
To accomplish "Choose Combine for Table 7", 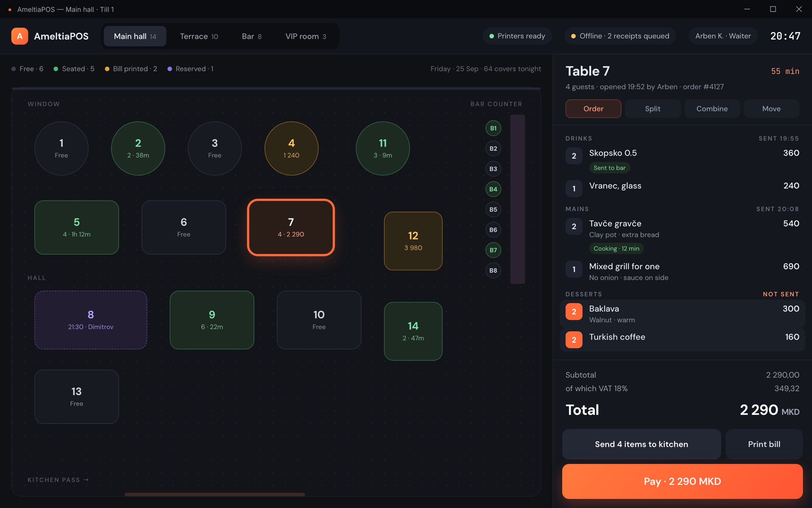I will 712,109.
